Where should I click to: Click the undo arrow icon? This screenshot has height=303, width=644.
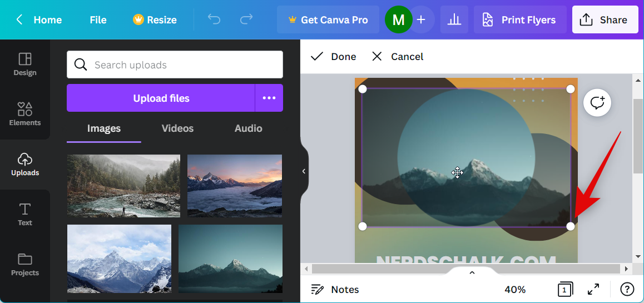pyautogui.click(x=214, y=20)
